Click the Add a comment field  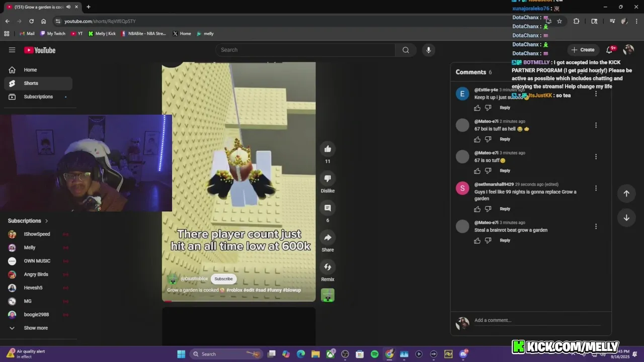[537, 320]
